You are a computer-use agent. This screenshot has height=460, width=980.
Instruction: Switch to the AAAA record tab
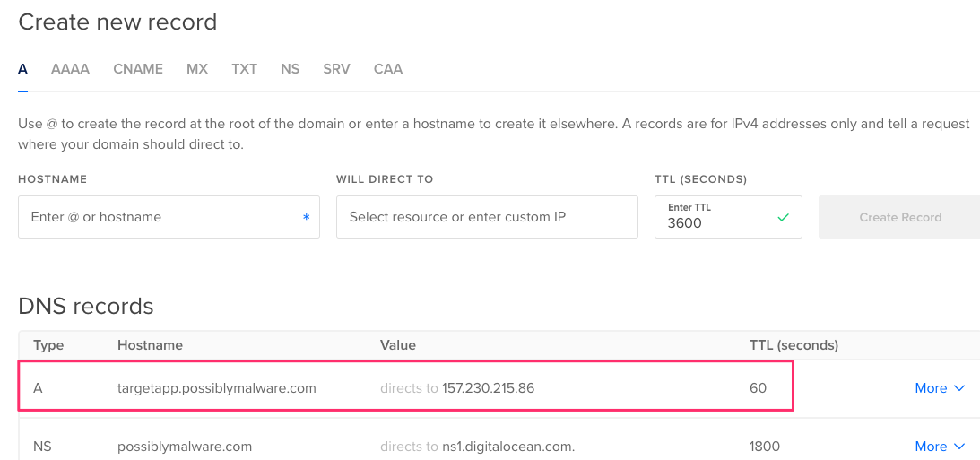pos(70,69)
